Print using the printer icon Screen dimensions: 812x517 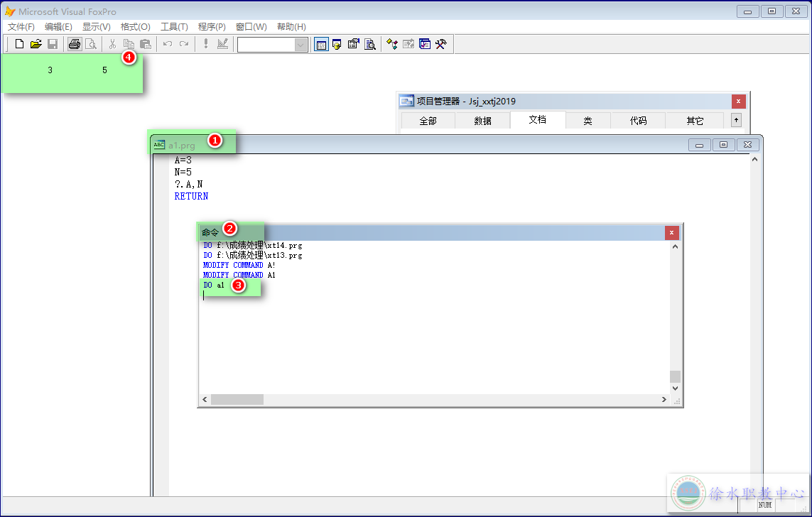(75, 44)
